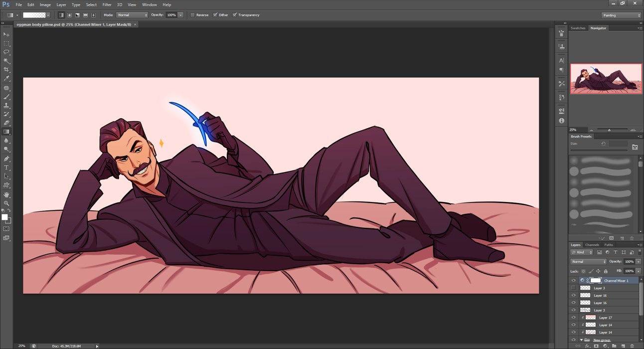Add a layer mask via the mask icon

[x=596, y=346]
